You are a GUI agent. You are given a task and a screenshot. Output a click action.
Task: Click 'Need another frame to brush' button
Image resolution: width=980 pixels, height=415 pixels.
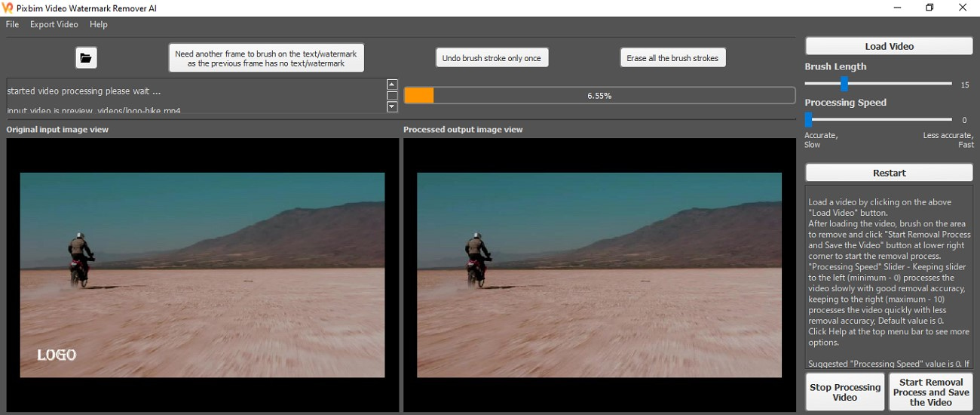point(266,58)
